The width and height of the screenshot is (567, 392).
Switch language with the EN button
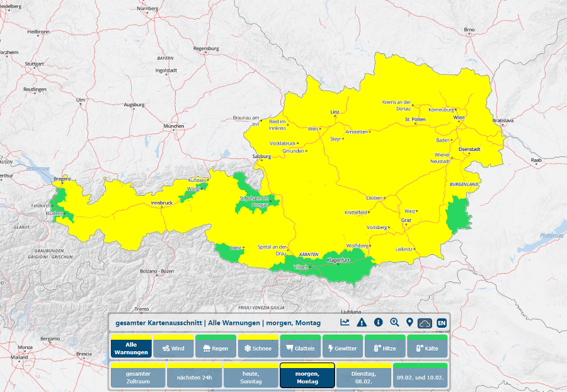[x=442, y=323]
